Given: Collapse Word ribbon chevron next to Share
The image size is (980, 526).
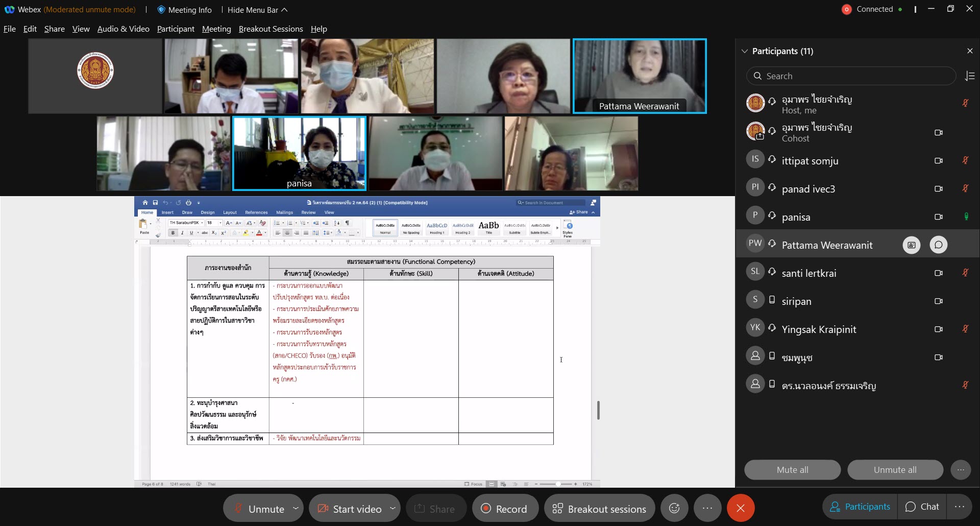Looking at the screenshot, I should 593,212.
